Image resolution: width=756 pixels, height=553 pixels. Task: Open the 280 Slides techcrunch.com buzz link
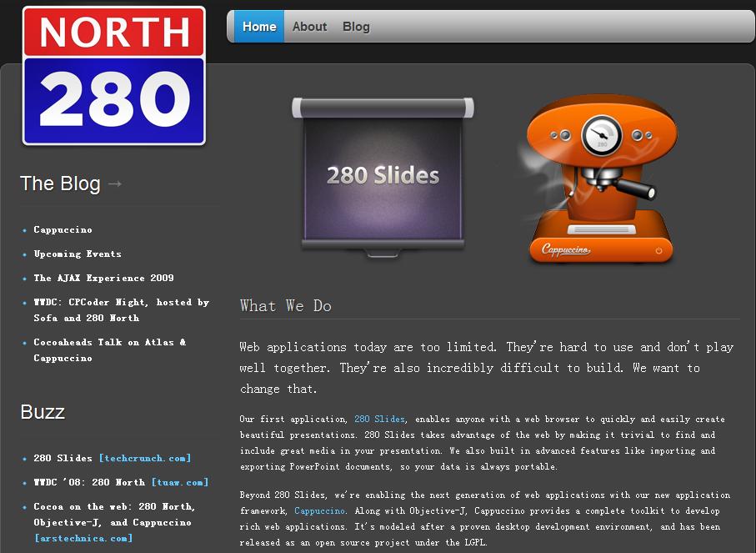[145, 458]
